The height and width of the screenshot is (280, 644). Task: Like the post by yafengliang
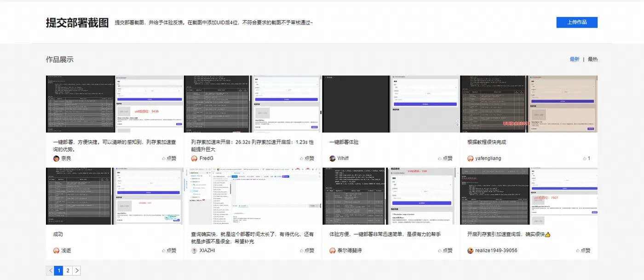586,158
